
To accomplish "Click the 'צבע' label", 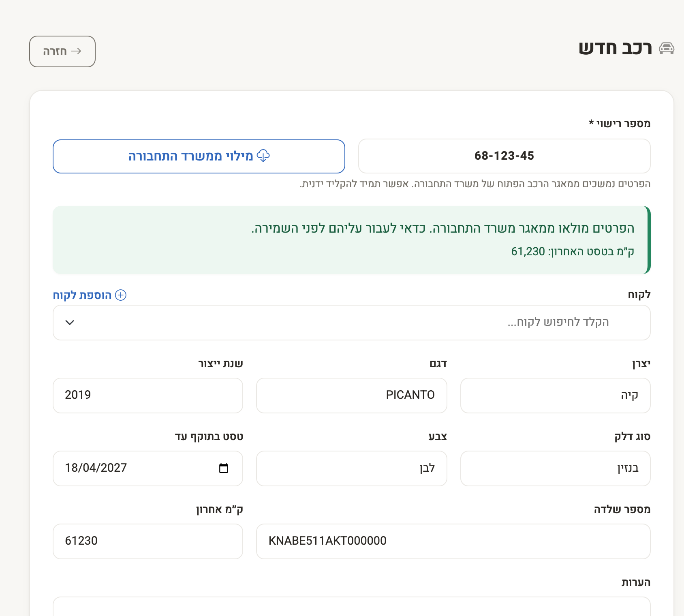I will click(x=438, y=436).
